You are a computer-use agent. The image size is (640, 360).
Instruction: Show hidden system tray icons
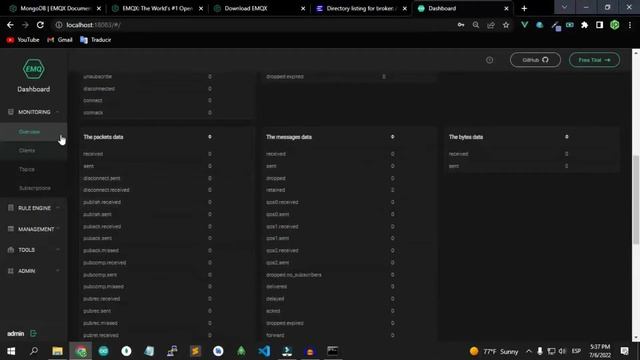tap(529, 351)
